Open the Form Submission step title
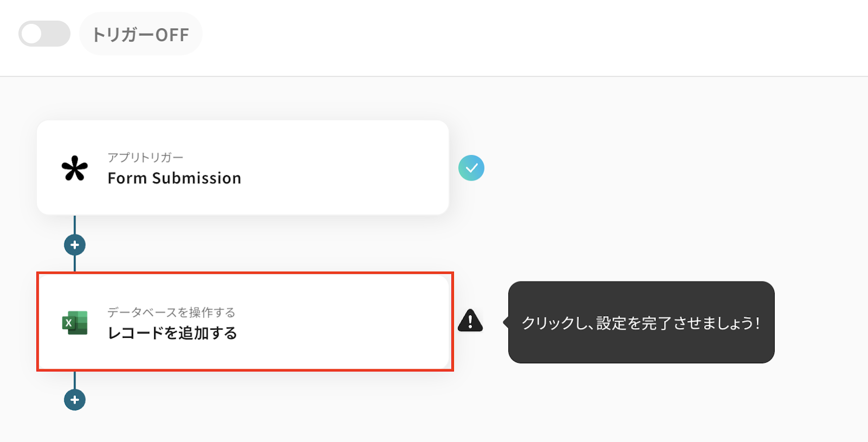Viewport: 868px width, 442px height. 174,178
